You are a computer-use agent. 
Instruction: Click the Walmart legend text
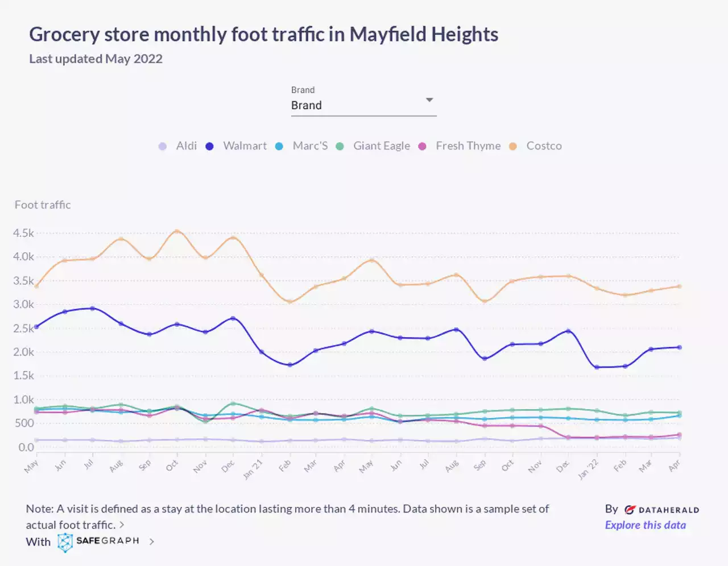point(245,146)
